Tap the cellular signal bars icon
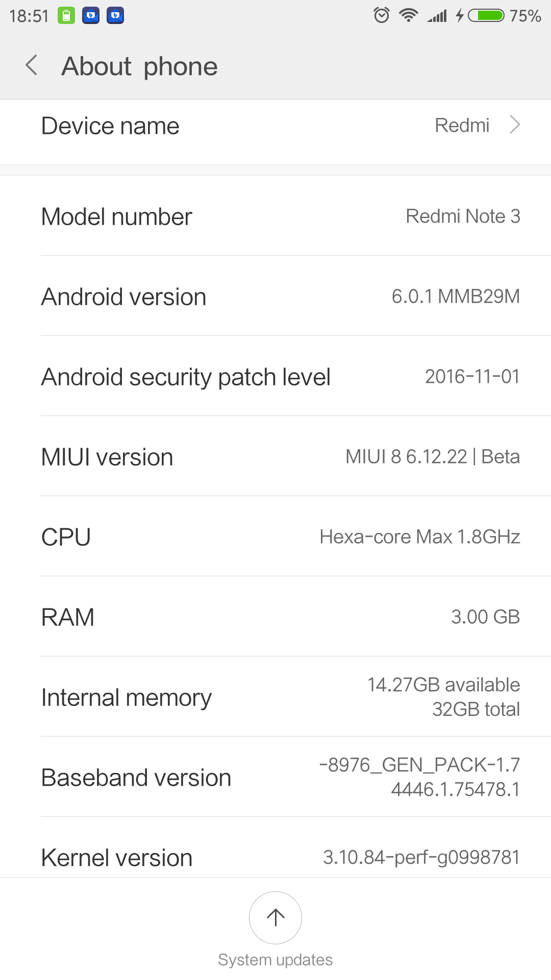The image size is (551, 980). 437,16
